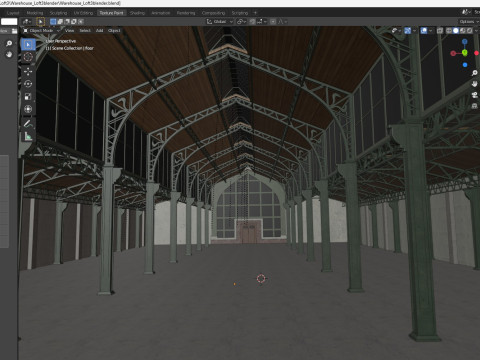Click the viewport pan hand gizmo
480x360 pixels.
475,84
